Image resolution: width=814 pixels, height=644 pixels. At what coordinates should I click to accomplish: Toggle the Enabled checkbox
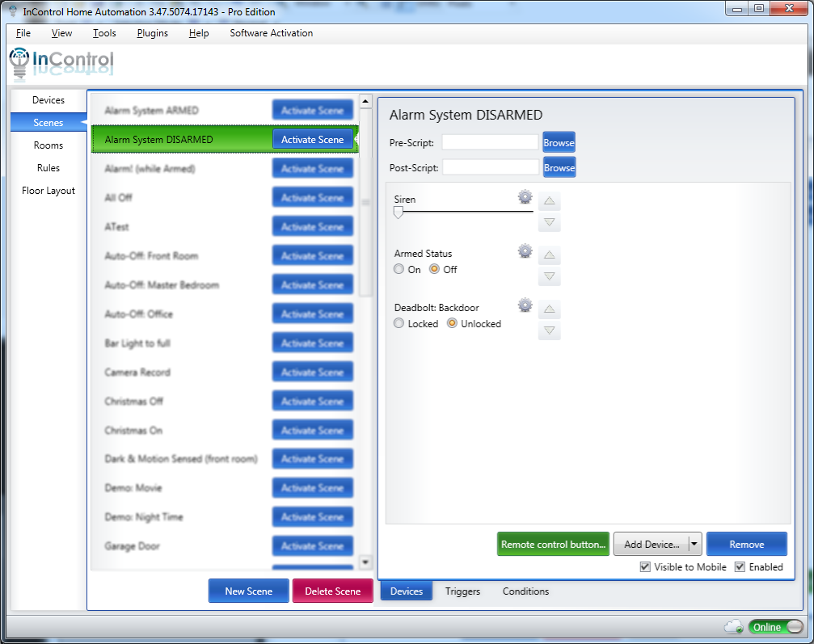pyautogui.click(x=740, y=567)
